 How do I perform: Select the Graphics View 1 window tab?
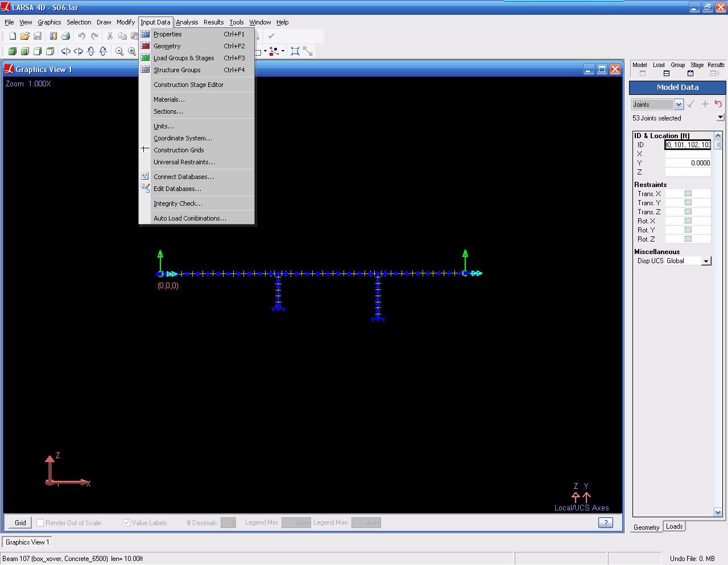click(x=26, y=542)
